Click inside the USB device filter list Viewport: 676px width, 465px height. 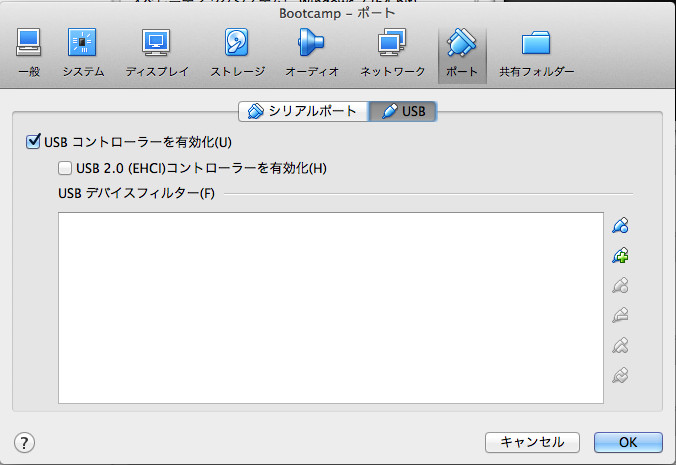[331, 308]
